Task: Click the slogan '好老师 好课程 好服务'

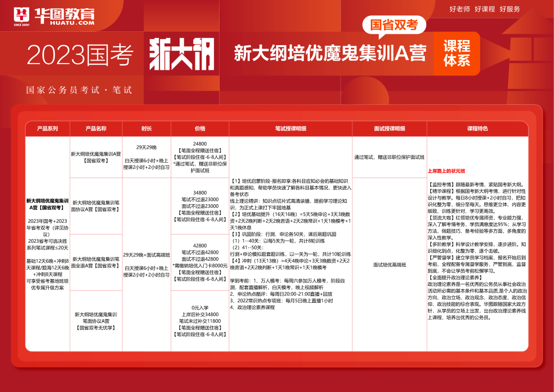Action: [x=485, y=9]
